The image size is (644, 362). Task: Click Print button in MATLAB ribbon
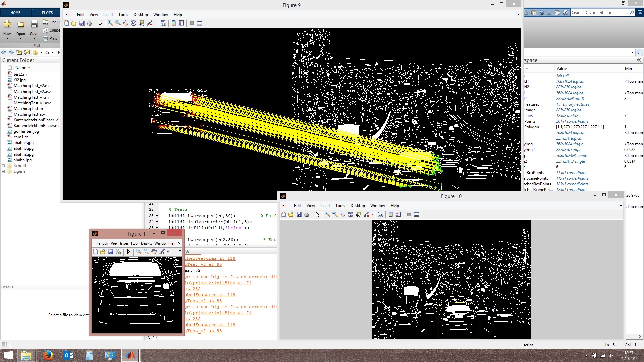pos(50,38)
